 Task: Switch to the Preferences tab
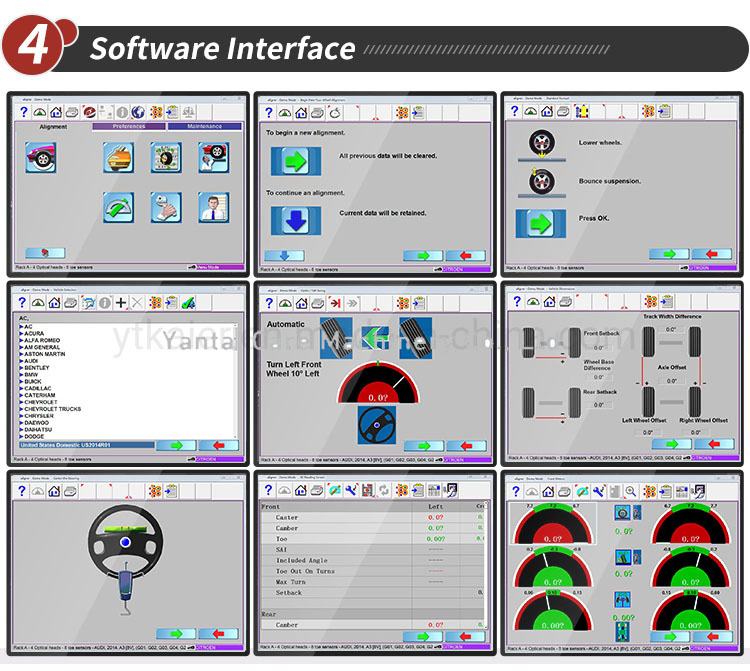coord(129,126)
